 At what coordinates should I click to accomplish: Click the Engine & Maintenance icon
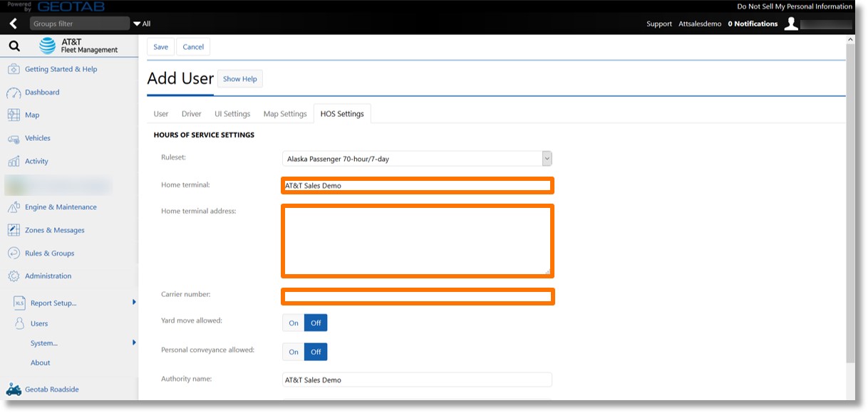pyautogui.click(x=13, y=207)
